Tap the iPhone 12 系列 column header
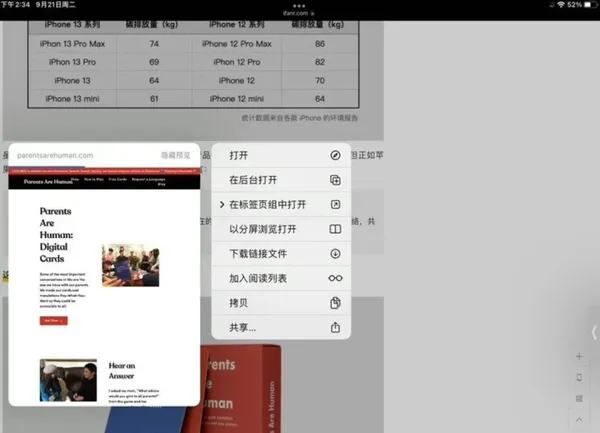The width and height of the screenshot is (600, 433). click(237, 25)
